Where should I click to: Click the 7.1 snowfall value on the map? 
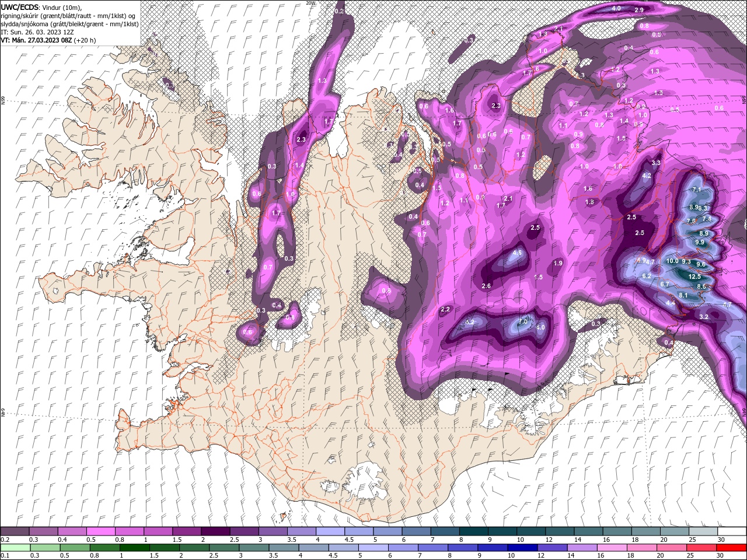696,190
